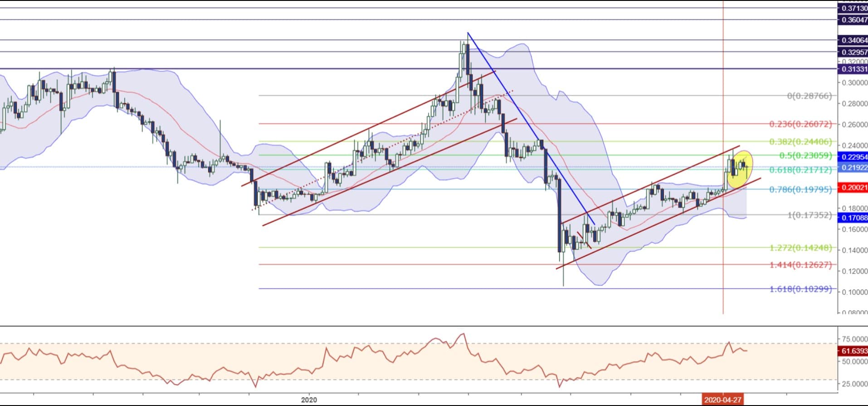
Task: Click the 2020 label on time axis
Action: (x=309, y=400)
